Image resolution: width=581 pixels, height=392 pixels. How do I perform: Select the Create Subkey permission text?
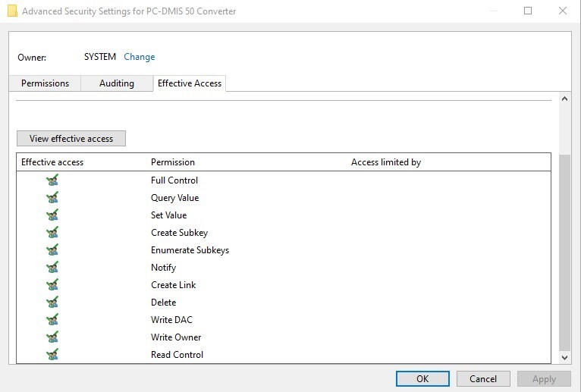coord(179,233)
